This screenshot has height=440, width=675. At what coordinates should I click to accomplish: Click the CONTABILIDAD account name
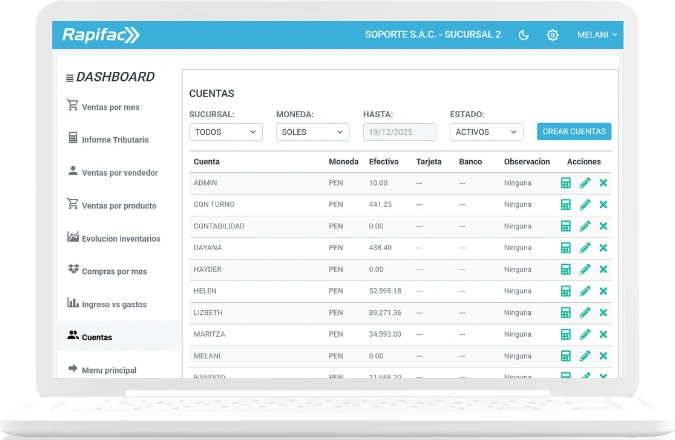point(219,226)
